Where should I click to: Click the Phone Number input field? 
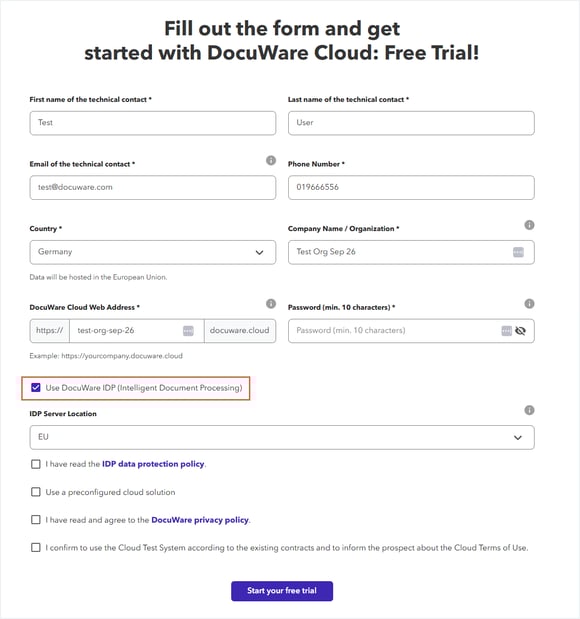click(411, 188)
